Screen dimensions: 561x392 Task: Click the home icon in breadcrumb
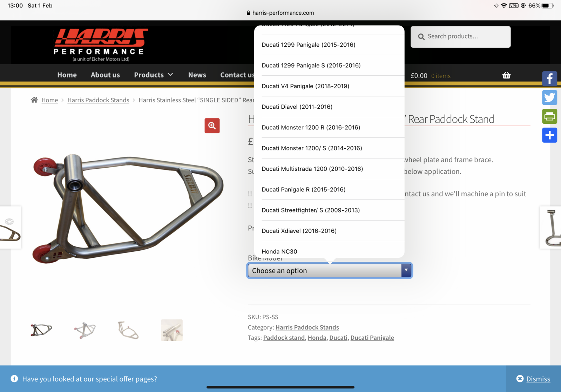[34, 100]
